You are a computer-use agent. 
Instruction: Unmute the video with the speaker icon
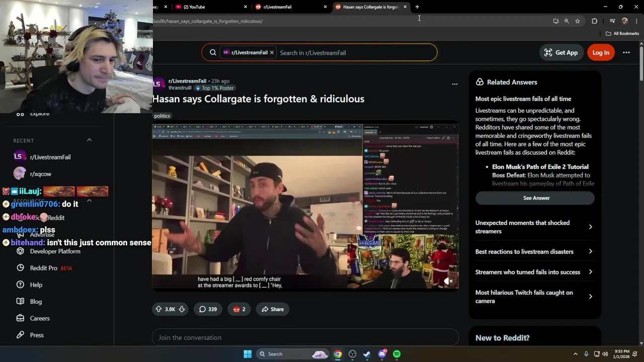tap(448, 282)
